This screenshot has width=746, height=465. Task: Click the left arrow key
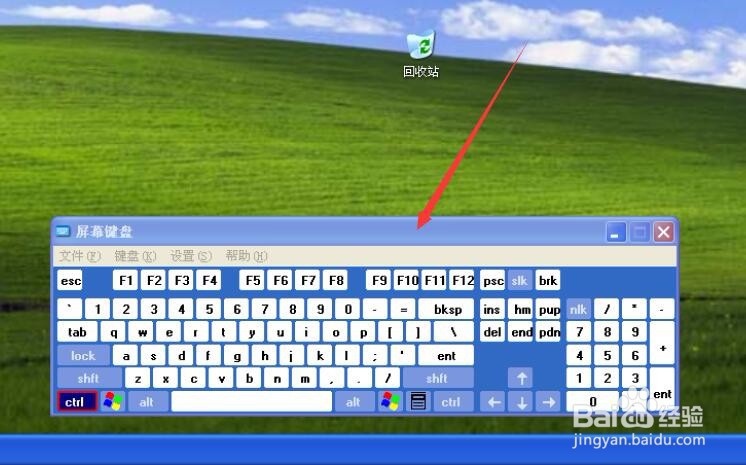(x=494, y=402)
